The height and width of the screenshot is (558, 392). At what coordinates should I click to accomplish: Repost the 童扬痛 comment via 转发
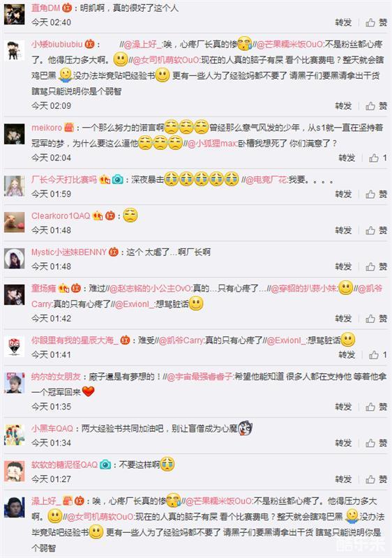pyautogui.click(x=343, y=318)
